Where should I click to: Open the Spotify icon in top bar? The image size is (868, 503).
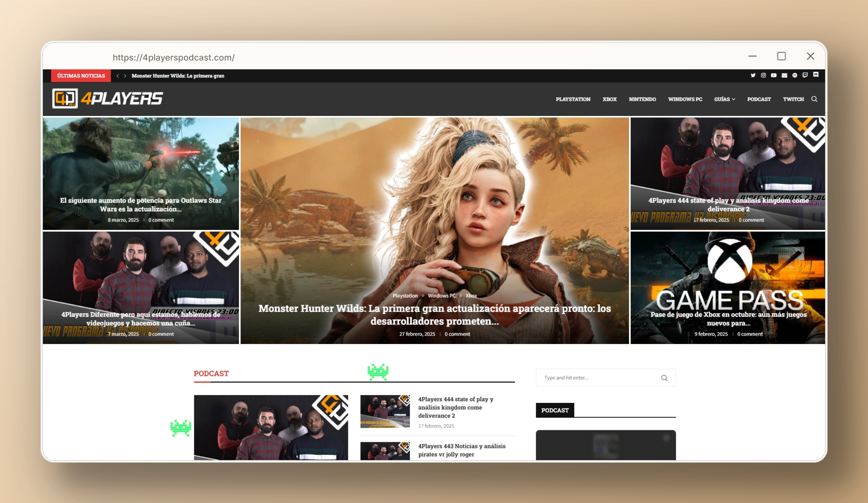(x=795, y=75)
